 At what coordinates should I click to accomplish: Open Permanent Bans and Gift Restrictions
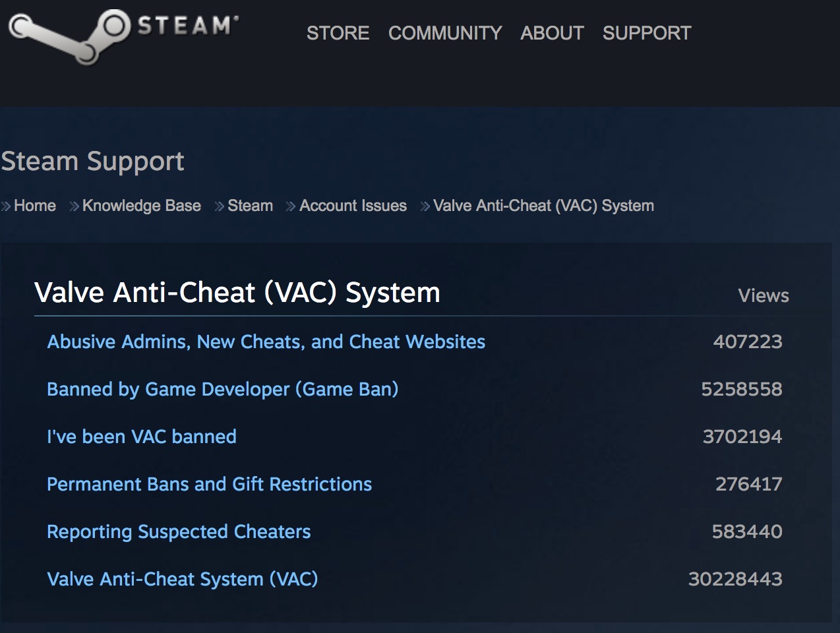pos(210,484)
